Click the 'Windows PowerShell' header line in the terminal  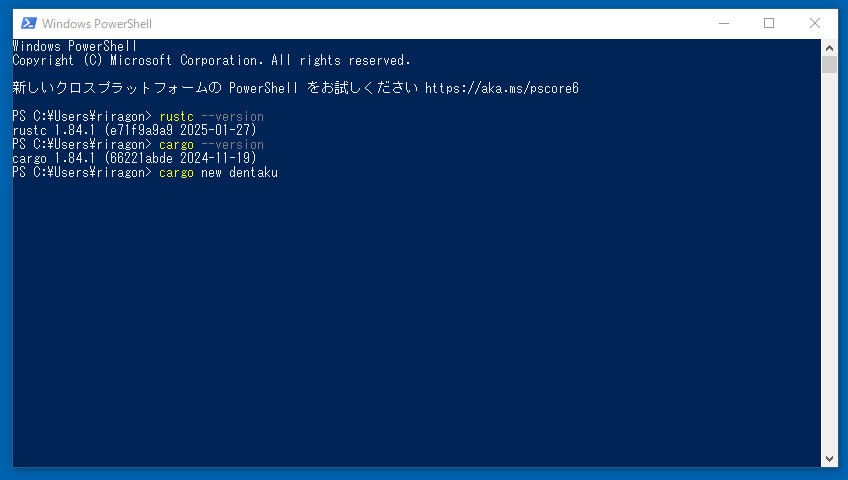(74, 46)
